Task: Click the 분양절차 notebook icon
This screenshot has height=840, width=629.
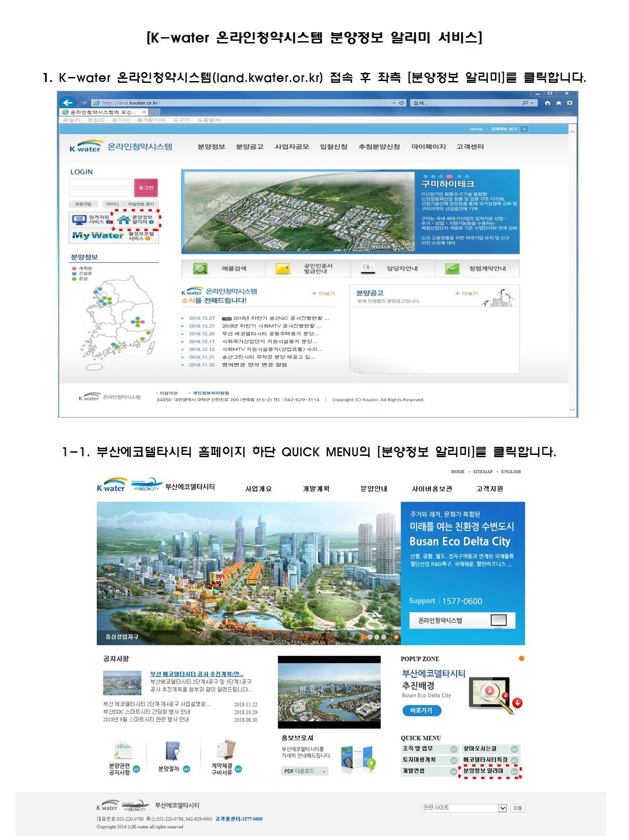Action: 173,751
